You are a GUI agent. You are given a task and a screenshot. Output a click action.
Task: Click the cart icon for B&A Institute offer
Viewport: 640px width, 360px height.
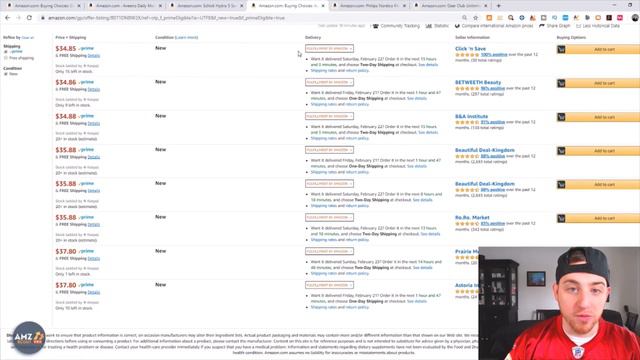pos(561,117)
